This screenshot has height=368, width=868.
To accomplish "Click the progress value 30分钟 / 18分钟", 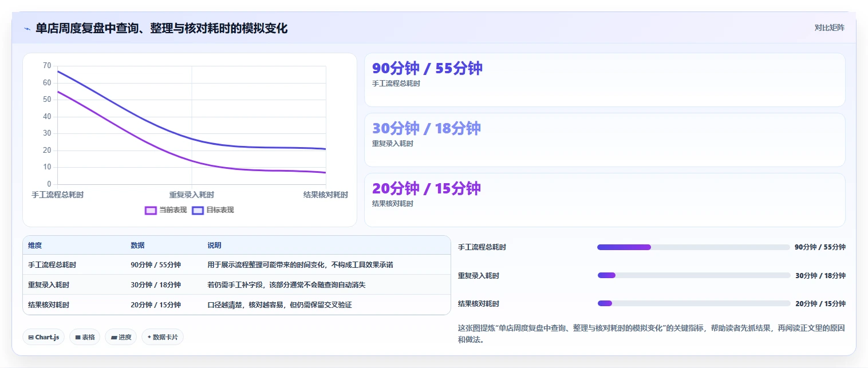I will click(820, 275).
